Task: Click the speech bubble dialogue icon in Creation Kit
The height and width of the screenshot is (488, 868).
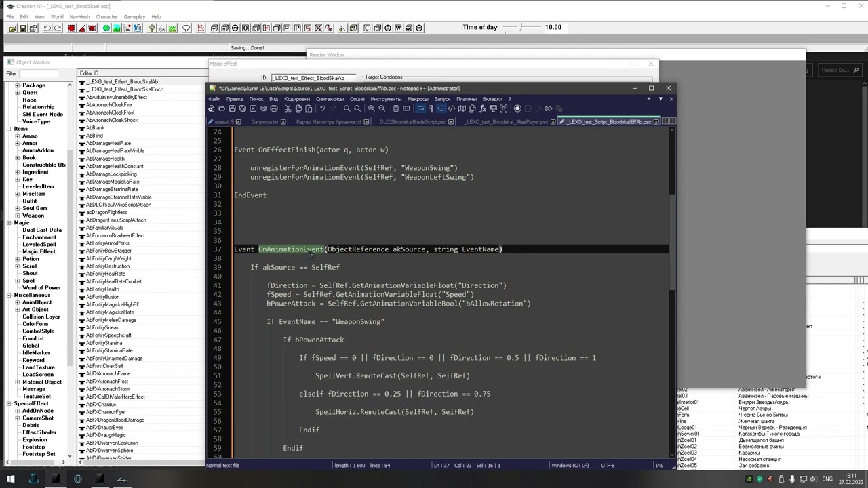Action: point(186,28)
